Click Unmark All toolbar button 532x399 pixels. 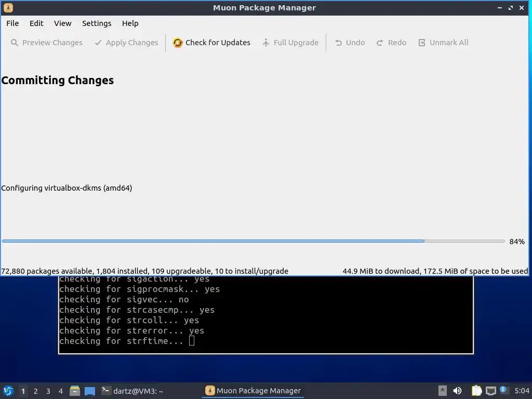(x=443, y=43)
